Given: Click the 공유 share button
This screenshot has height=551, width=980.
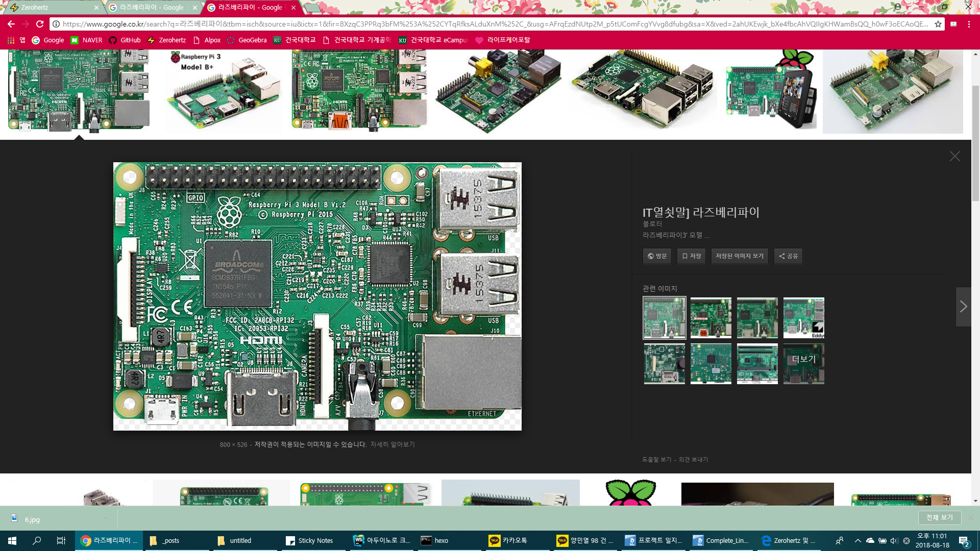Looking at the screenshot, I should (x=788, y=256).
